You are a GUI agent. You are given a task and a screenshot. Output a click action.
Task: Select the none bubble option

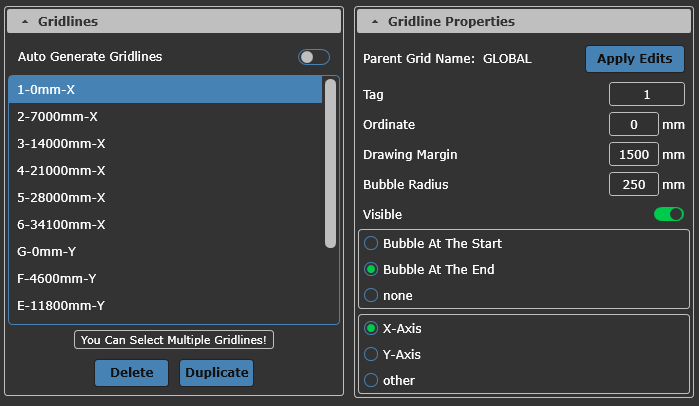tap(372, 295)
